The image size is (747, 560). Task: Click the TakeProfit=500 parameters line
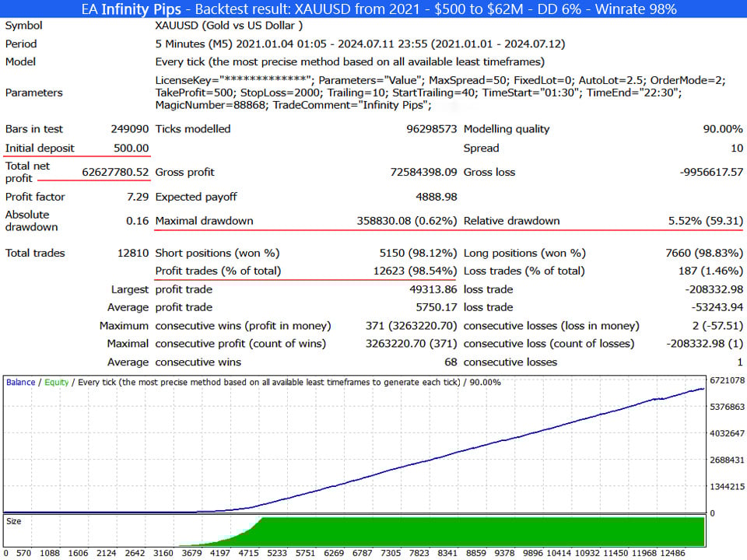click(x=419, y=93)
